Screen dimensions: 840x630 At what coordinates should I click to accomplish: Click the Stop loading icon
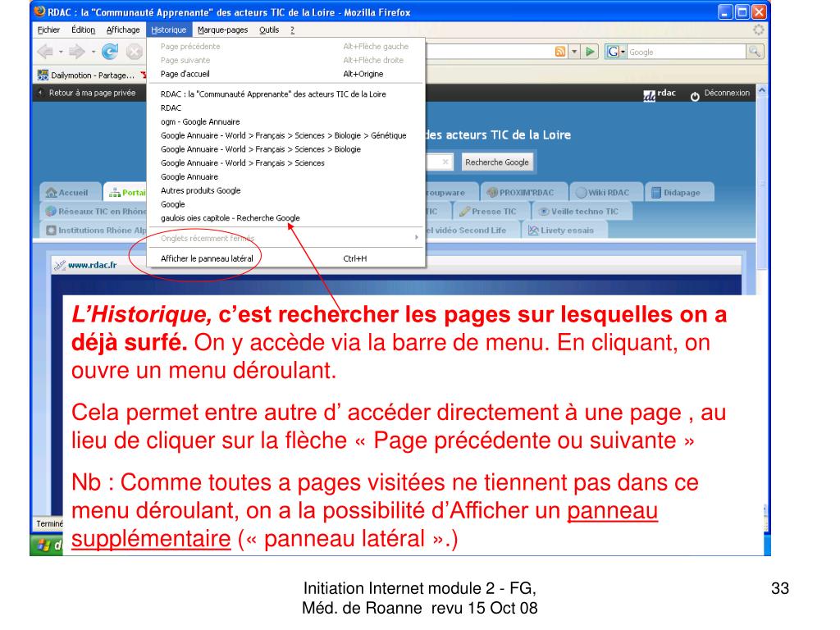134,52
